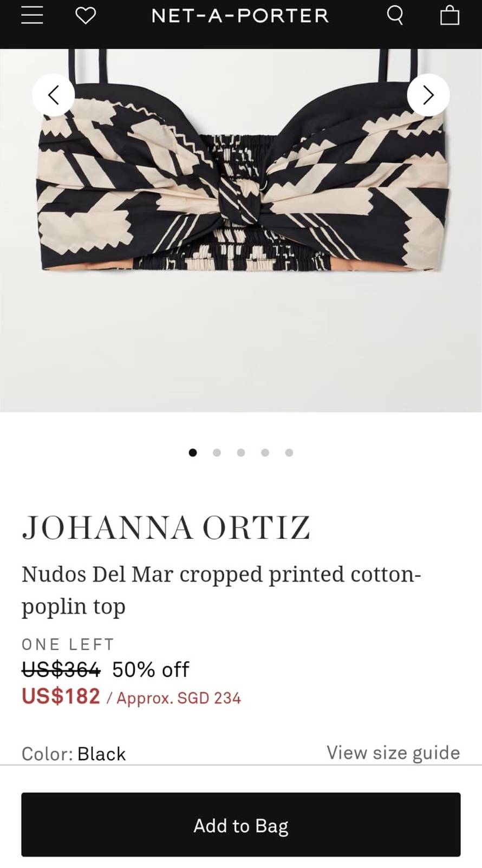Jump to the fifth carousel dot
482x868 pixels.
tap(289, 453)
